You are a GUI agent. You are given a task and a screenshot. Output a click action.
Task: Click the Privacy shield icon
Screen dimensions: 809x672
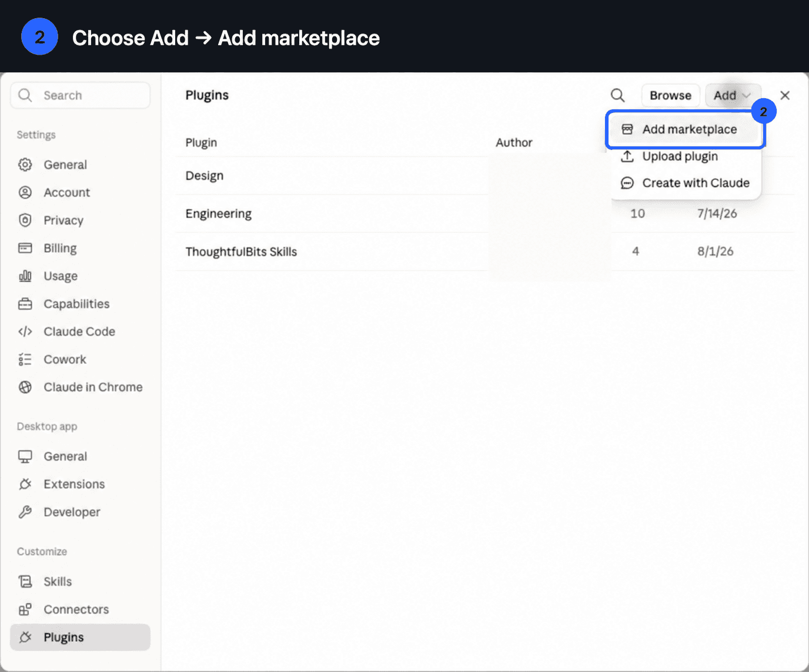pyautogui.click(x=25, y=220)
